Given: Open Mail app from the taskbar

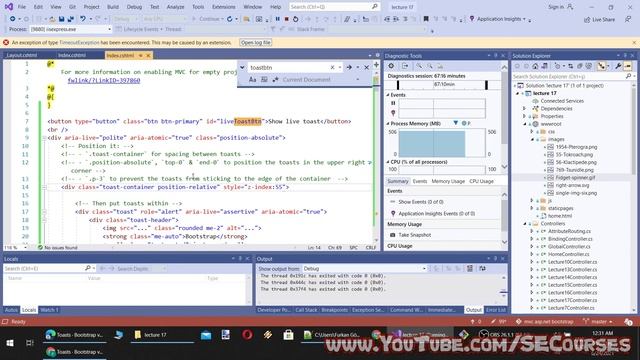Looking at the screenshot, I should coord(206,335).
